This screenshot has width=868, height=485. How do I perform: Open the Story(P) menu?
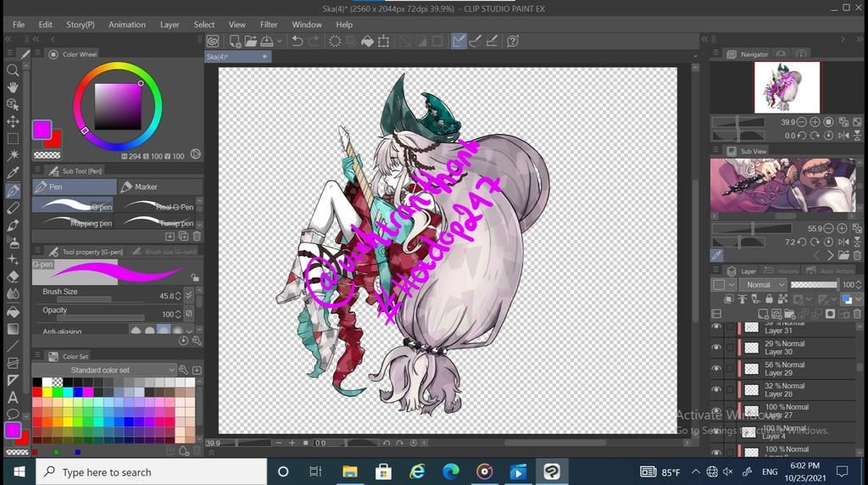click(x=81, y=25)
